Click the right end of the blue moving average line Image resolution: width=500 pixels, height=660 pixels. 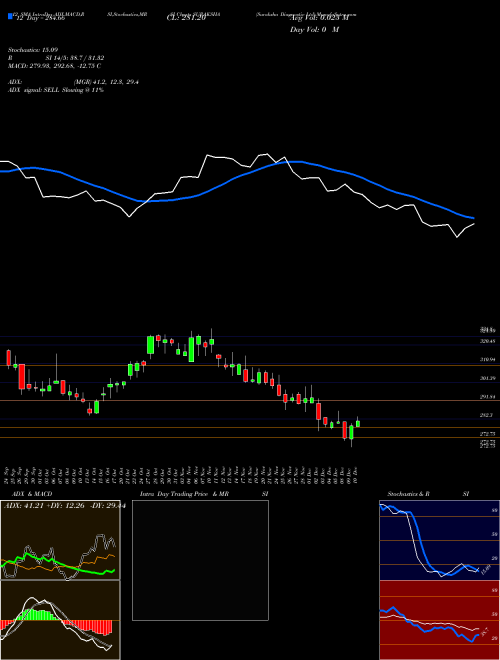pos(473,218)
